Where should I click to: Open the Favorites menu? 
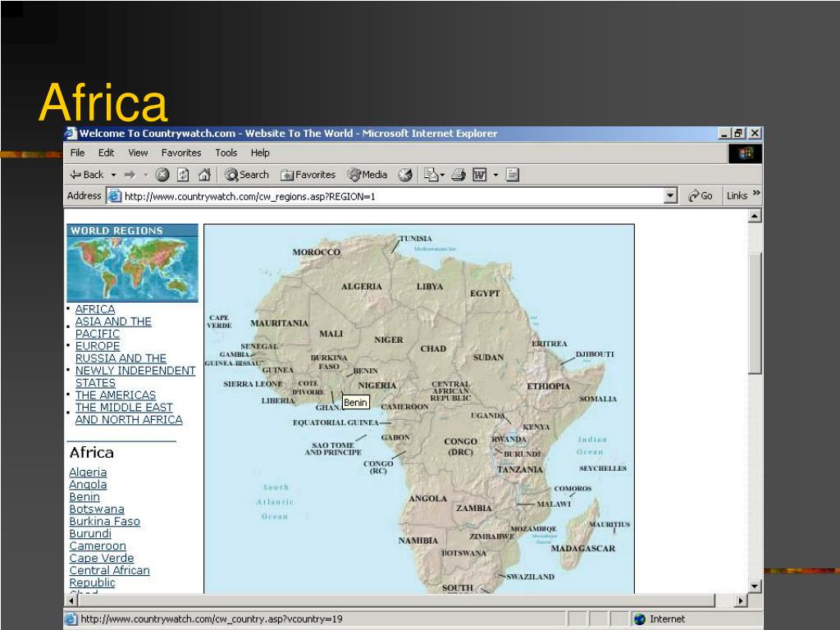pos(181,153)
